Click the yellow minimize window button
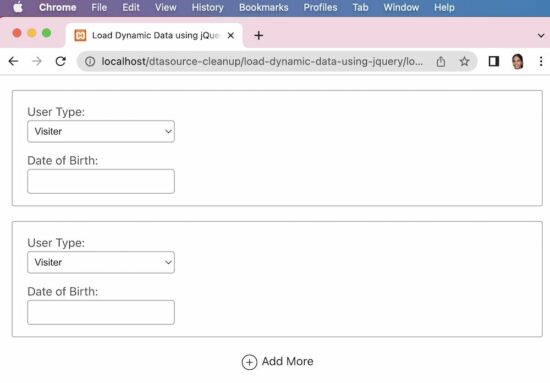 (32, 33)
